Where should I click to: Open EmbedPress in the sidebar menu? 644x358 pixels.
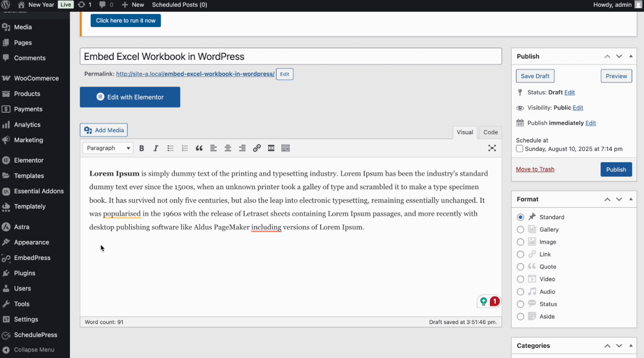32,258
